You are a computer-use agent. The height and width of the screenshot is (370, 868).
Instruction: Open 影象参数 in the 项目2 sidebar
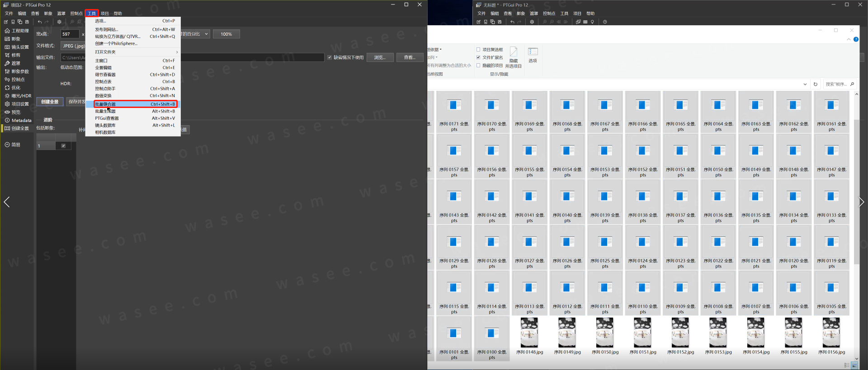click(x=17, y=71)
